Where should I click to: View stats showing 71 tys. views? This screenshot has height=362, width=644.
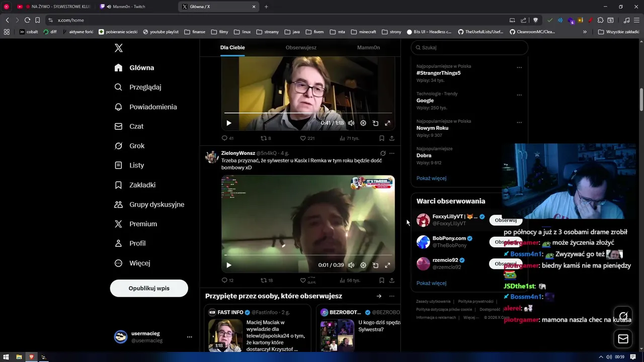tap(349, 138)
